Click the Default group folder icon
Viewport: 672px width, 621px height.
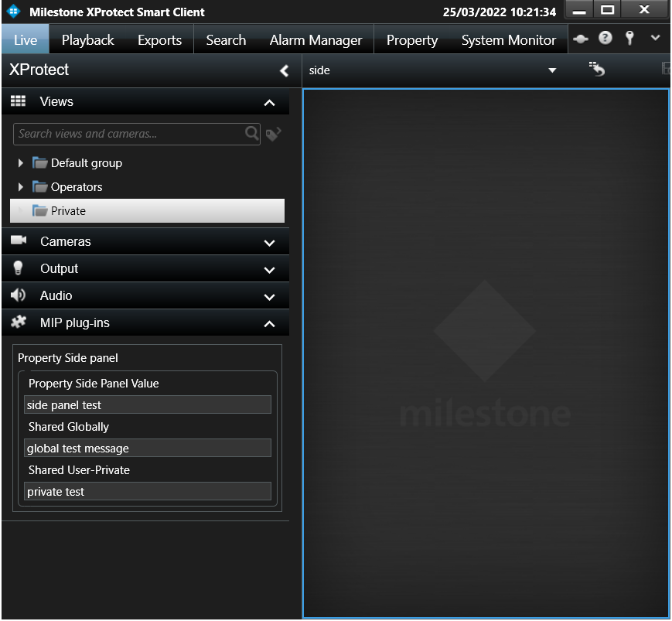(40, 163)
